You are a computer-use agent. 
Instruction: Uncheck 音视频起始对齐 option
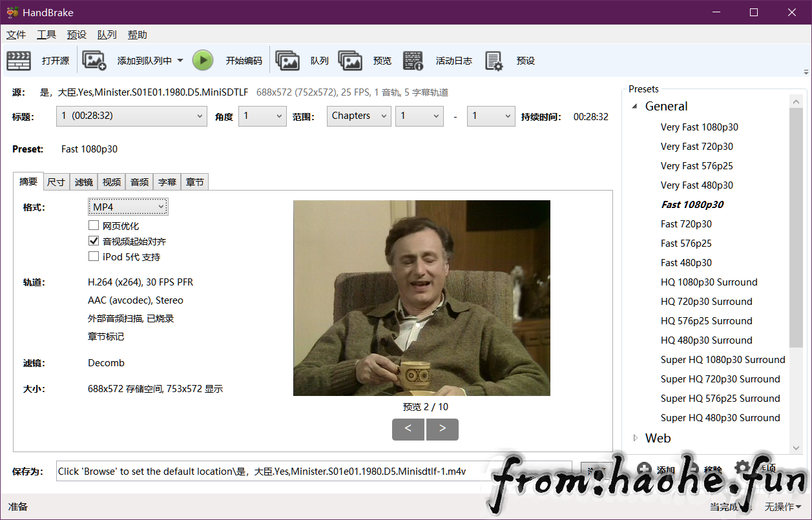(x=94, y=242)
